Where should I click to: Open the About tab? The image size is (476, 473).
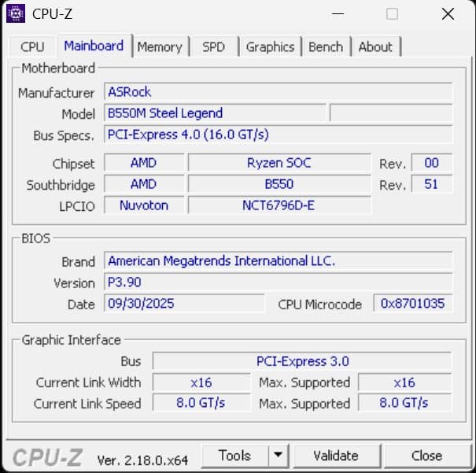(x=375, y=46)
